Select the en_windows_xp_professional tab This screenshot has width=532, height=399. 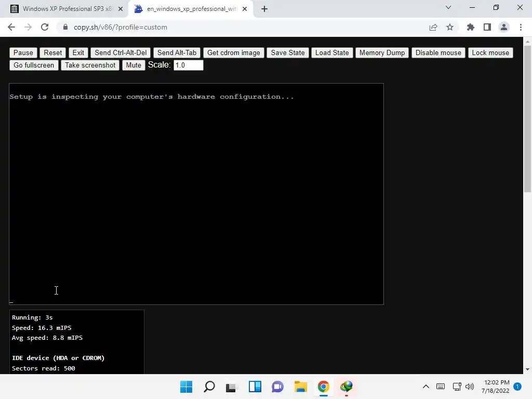pos(191,9)
